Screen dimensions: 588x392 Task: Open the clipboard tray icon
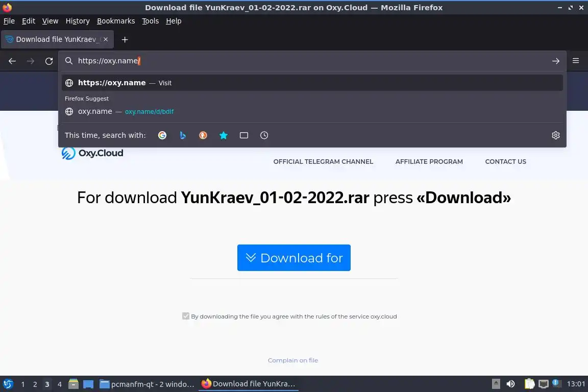(529, 384)
